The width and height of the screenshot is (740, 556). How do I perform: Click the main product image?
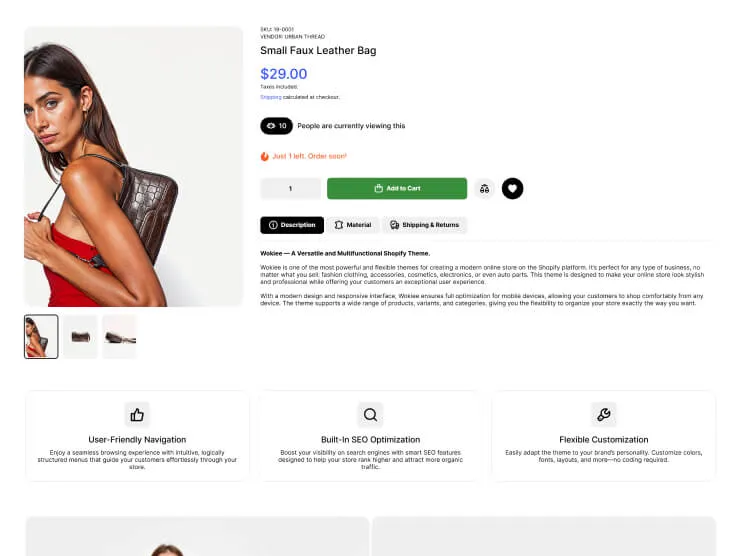tap(134, 167)
